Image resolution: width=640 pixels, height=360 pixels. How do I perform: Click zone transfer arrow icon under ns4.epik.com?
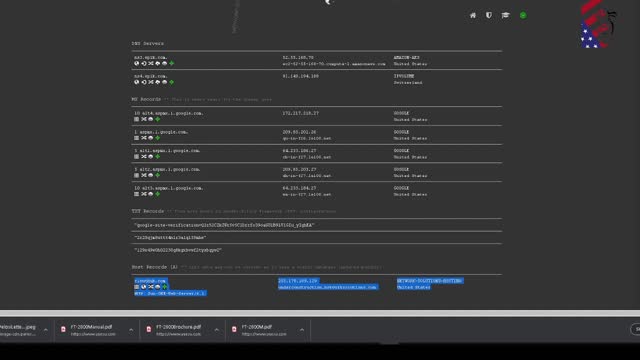144,82
